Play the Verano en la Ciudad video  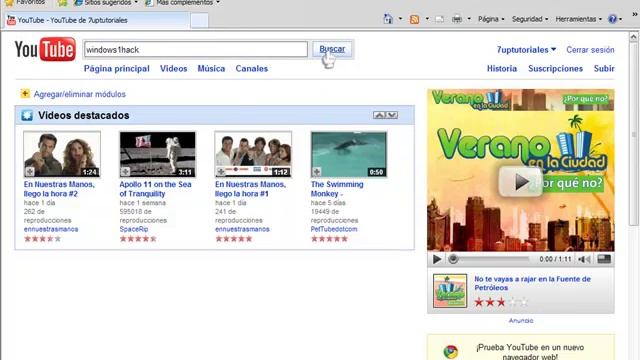(x=520, y=182)
